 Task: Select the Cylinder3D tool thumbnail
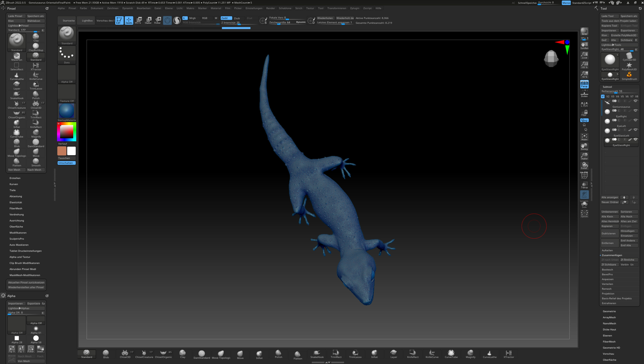point(629,57)
